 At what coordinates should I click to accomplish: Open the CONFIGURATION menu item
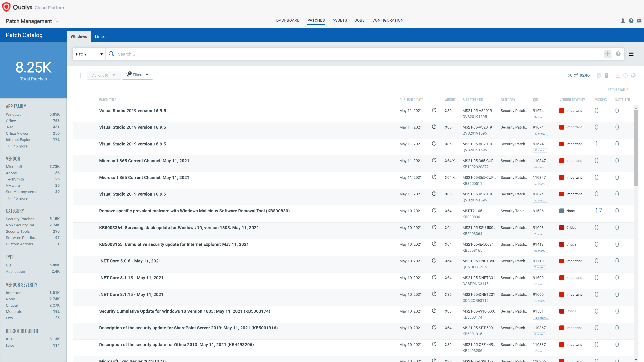pyautogui.click(x=388, y=20)
